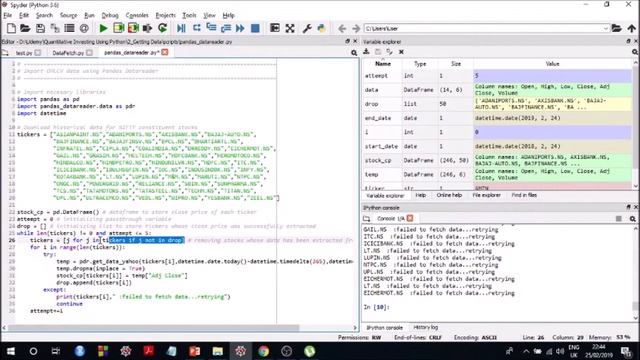Screen dimensions: 640x360
Task: Save the current file
Action: point(40,28)
